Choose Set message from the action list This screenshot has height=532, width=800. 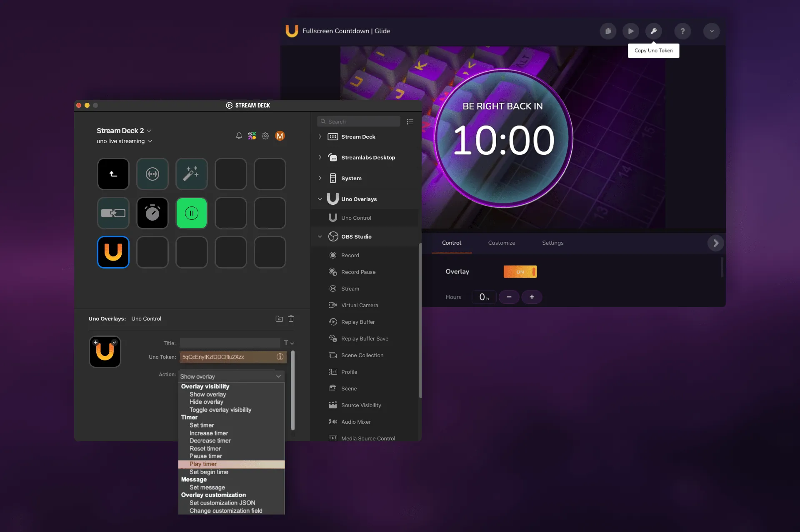[x=231, y=487]
